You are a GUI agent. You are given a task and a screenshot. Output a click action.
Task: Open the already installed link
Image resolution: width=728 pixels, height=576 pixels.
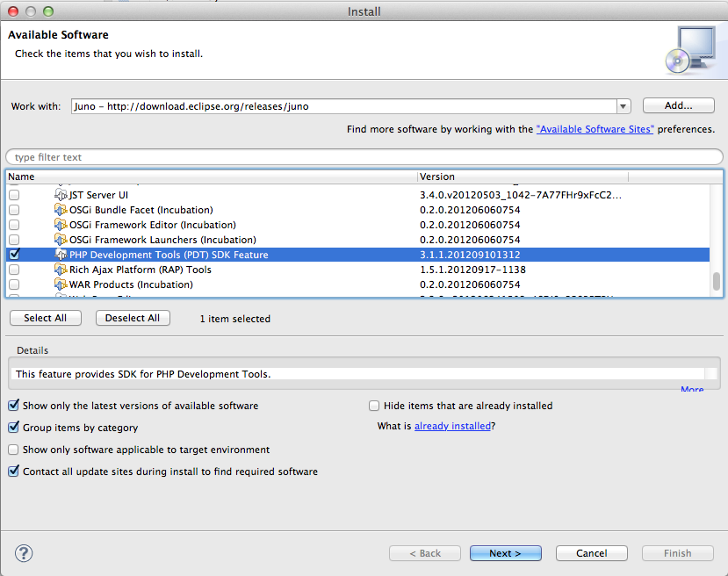[x=452, y=426]
